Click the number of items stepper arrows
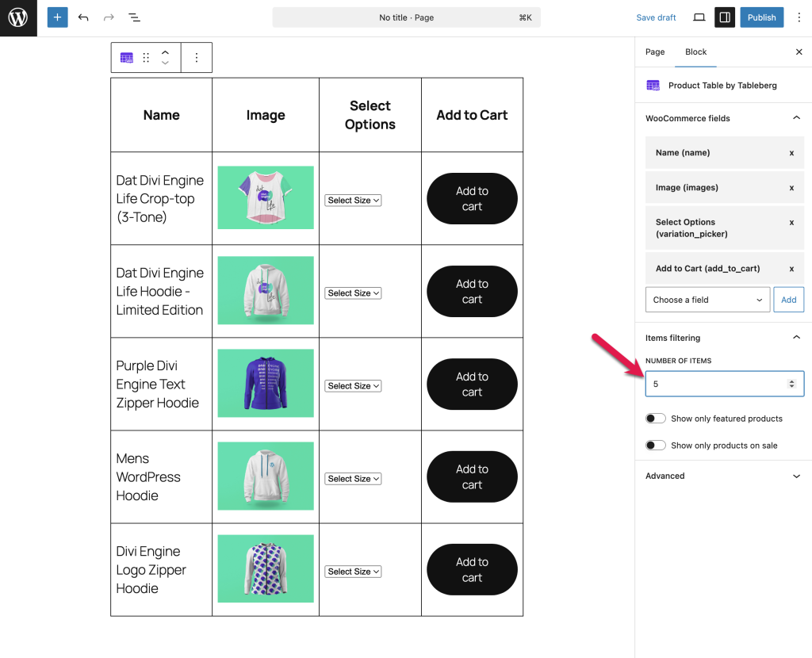 pyautogui.click(x=791, y=384)
